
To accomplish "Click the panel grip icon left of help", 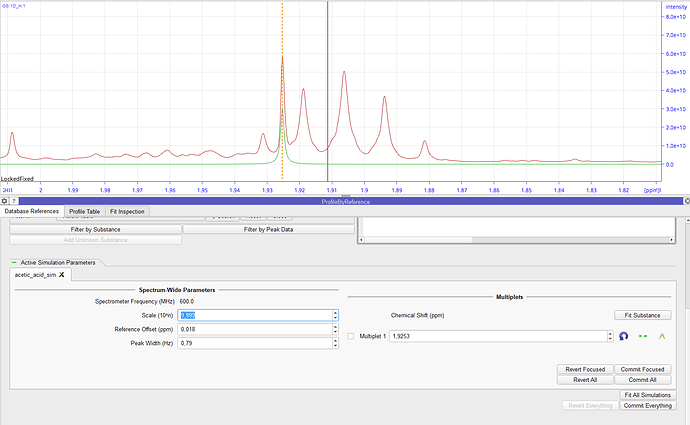I will point(5,201).
